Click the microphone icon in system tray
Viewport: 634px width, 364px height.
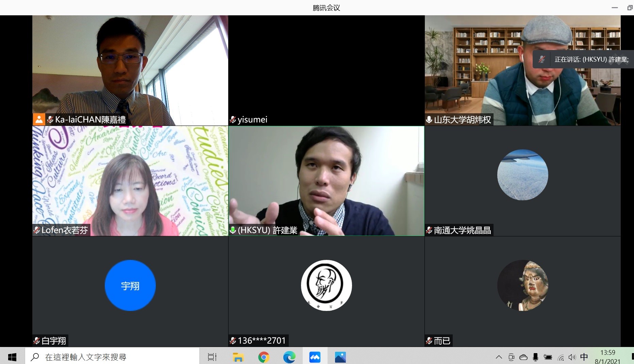click(535, 357)
